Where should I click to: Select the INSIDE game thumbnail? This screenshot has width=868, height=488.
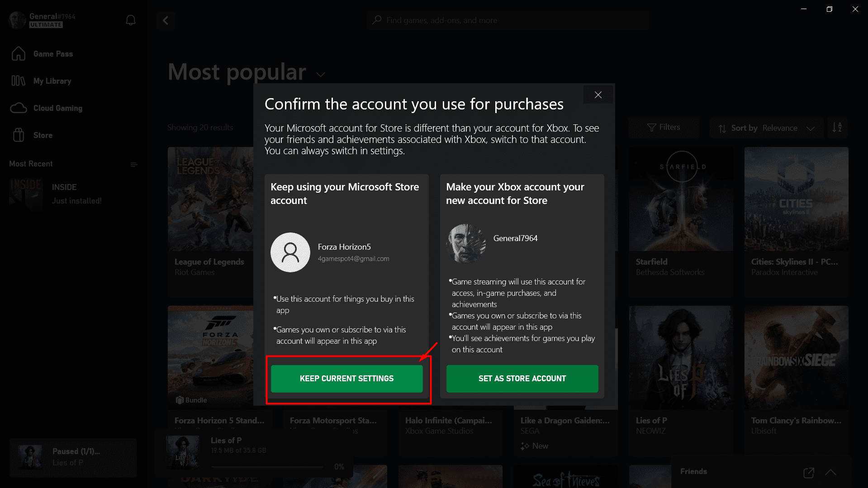click(26, 194)
